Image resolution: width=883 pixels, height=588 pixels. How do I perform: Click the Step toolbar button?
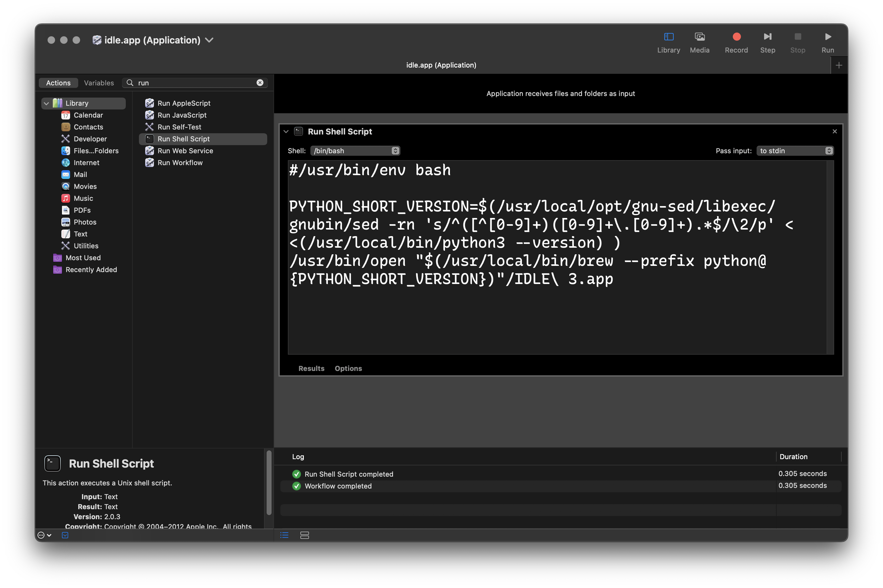pyautogui.click(x=767, y=42)
